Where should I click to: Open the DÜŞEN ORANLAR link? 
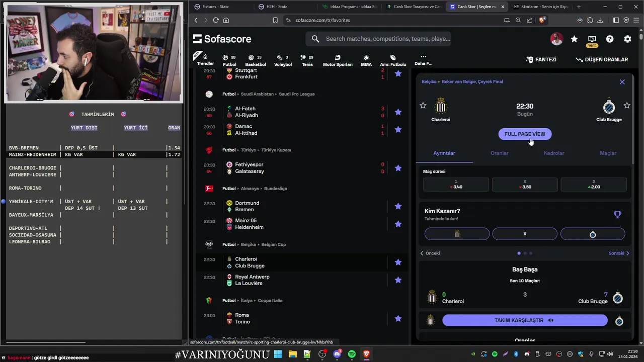(602, 59)
